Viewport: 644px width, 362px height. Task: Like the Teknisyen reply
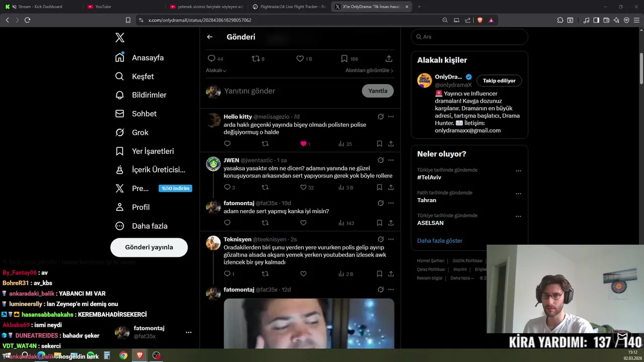pyautogui.click(x=303, y=274)
